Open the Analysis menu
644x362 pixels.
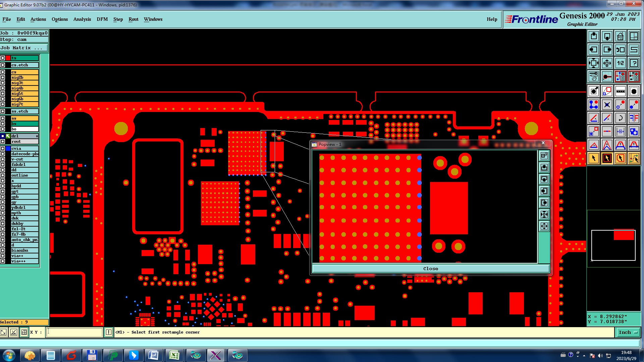pos(82,19)
